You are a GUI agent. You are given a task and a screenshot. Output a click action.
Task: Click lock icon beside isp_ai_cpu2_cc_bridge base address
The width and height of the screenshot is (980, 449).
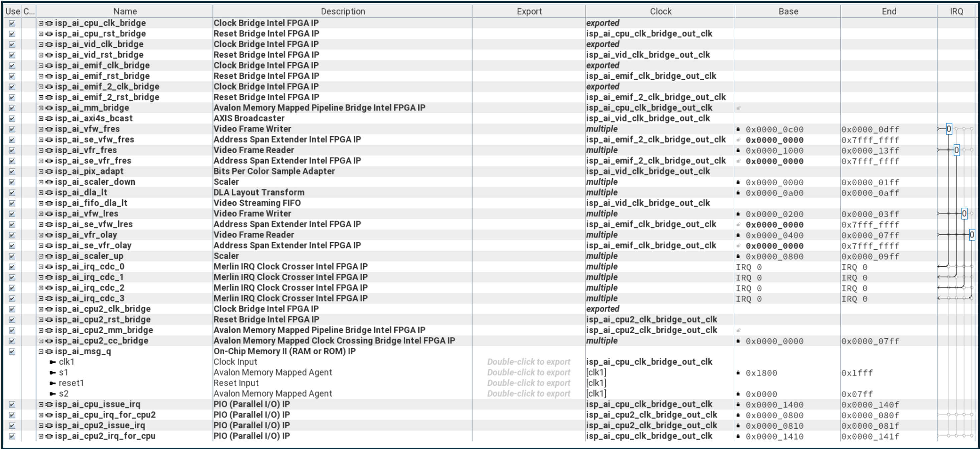[x=738, y=341]
